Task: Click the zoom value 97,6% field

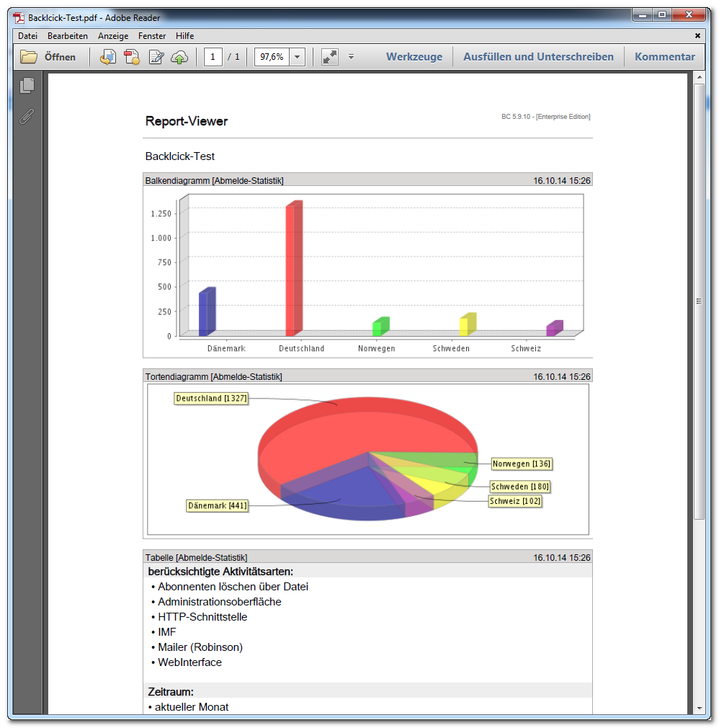Action: (272, 57)
